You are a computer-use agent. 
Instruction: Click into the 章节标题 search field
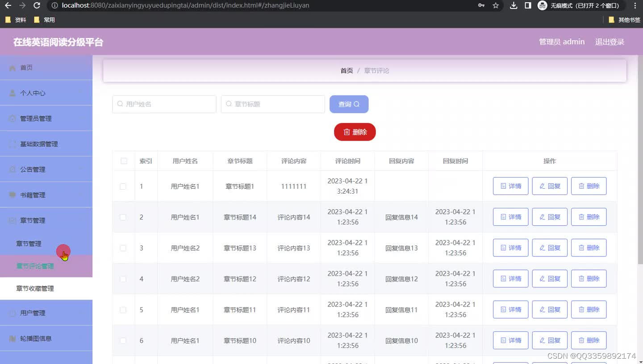[x=273, y=104]
